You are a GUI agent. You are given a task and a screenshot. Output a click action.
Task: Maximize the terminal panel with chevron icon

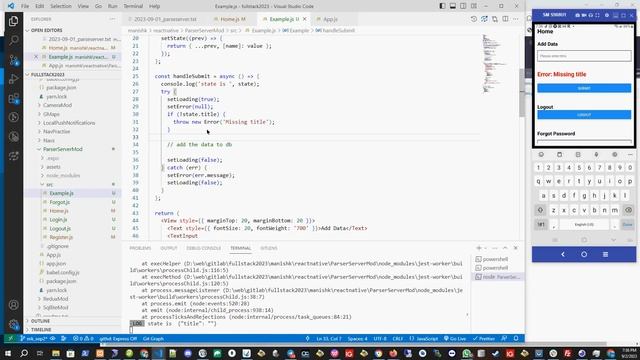[505, 248]
